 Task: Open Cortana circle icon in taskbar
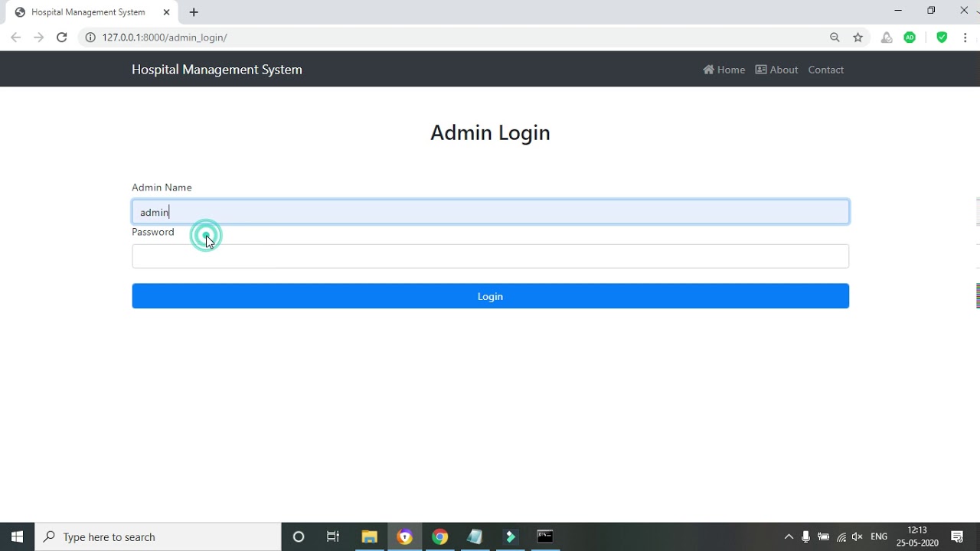pos(299,536)
